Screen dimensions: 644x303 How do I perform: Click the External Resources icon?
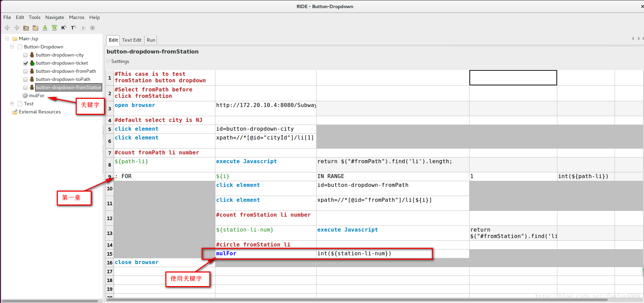click(15, 112)
